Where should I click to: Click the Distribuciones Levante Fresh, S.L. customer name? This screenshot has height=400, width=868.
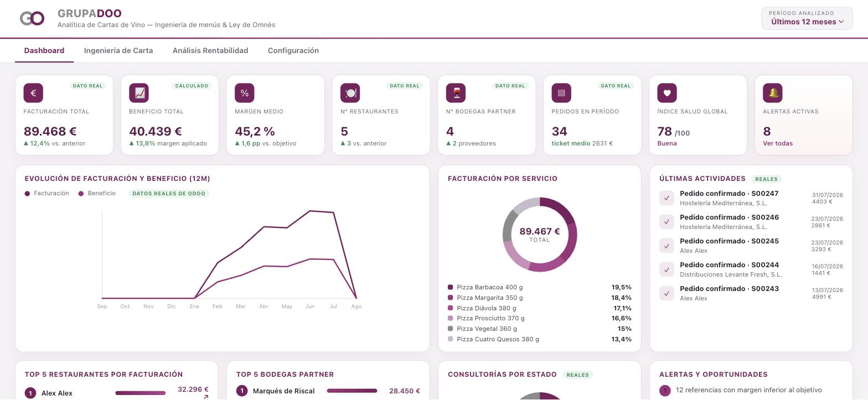pos(731,274)
